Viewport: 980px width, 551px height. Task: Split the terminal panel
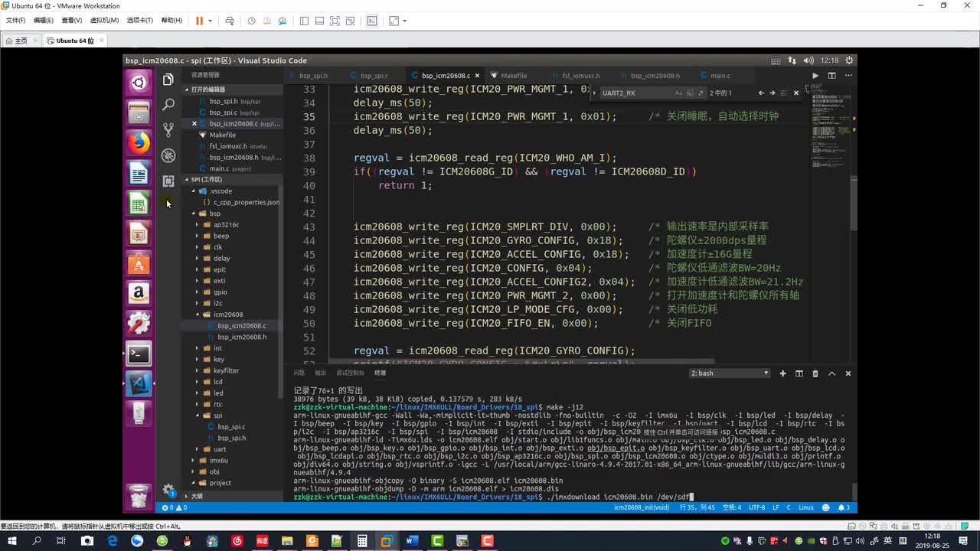click(x=799, y=373)
